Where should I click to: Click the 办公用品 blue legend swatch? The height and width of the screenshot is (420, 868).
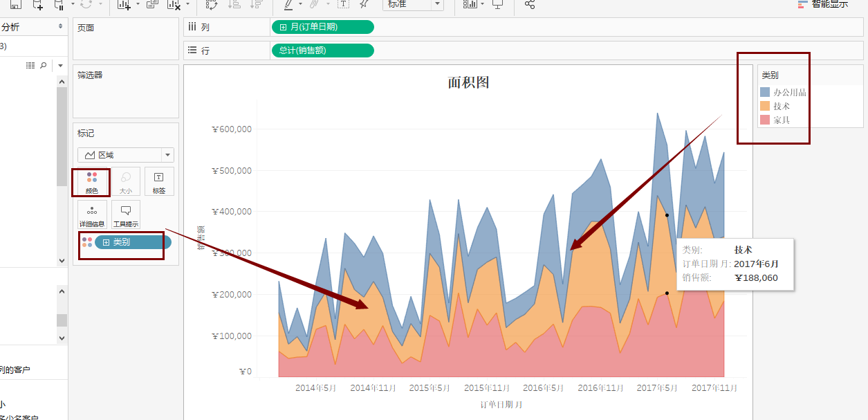point(765,92)
